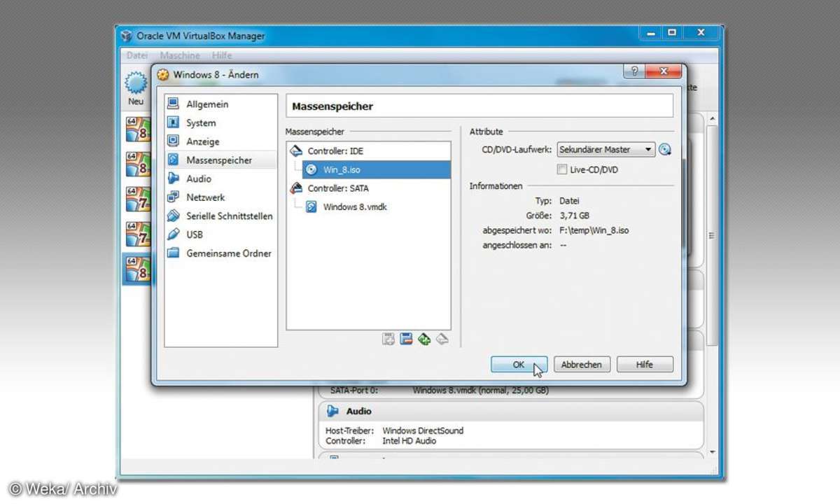
Task: Open the Gemeinsame Ordner category
Action: tap(228, 253)
